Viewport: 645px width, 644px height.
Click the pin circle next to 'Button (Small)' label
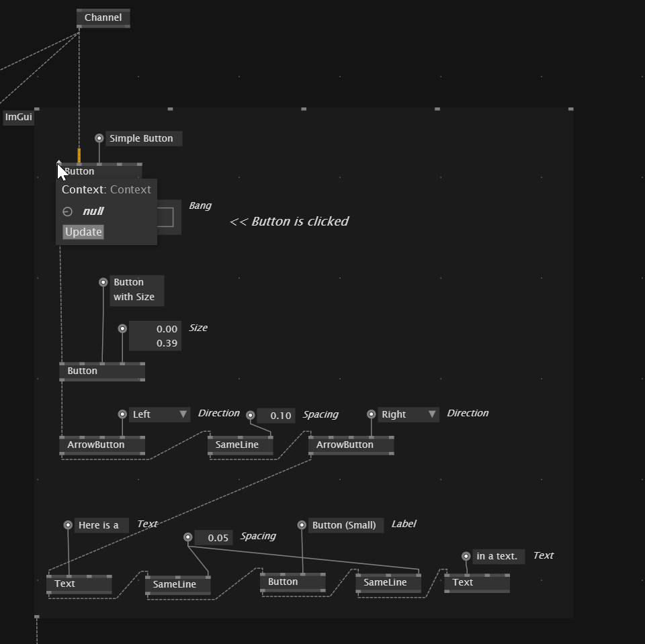[x=302, y=525]
